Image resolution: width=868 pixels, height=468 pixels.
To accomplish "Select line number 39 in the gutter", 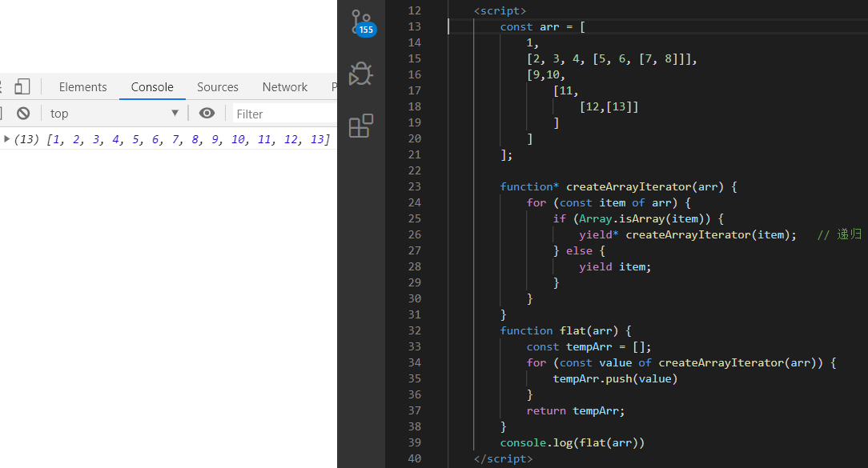I will coord(414,442).
